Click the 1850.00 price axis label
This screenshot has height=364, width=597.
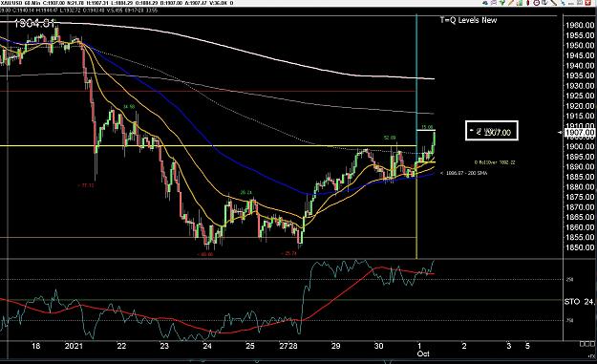(580, 247)
